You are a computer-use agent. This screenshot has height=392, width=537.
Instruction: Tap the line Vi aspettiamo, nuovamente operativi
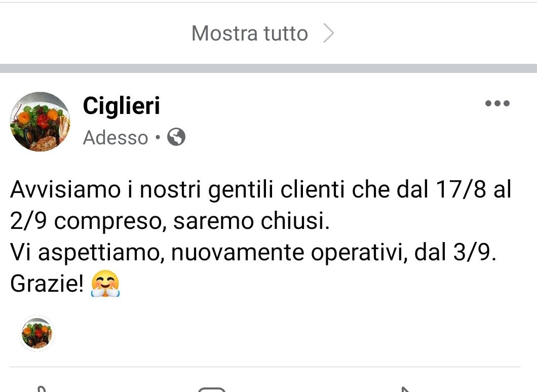click(x=253, y=253)
